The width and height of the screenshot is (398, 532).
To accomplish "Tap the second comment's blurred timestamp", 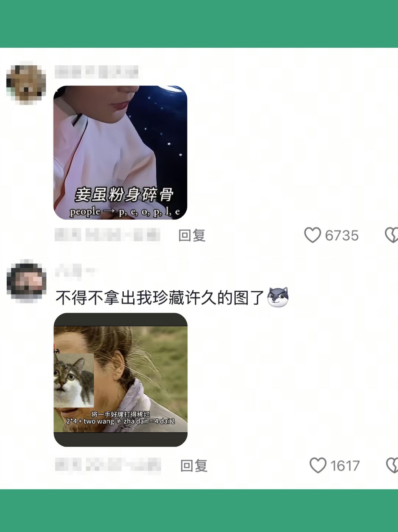I will coord(108,465).
